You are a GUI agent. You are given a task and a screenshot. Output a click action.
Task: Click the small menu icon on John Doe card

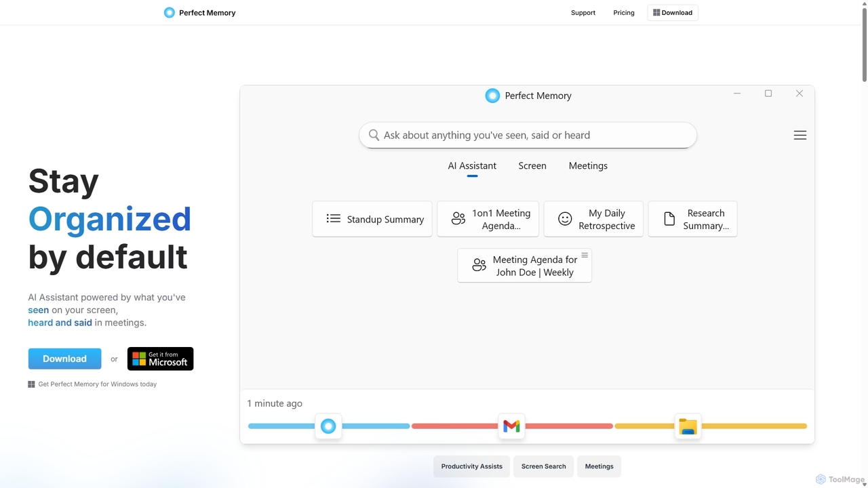point(585,256)
